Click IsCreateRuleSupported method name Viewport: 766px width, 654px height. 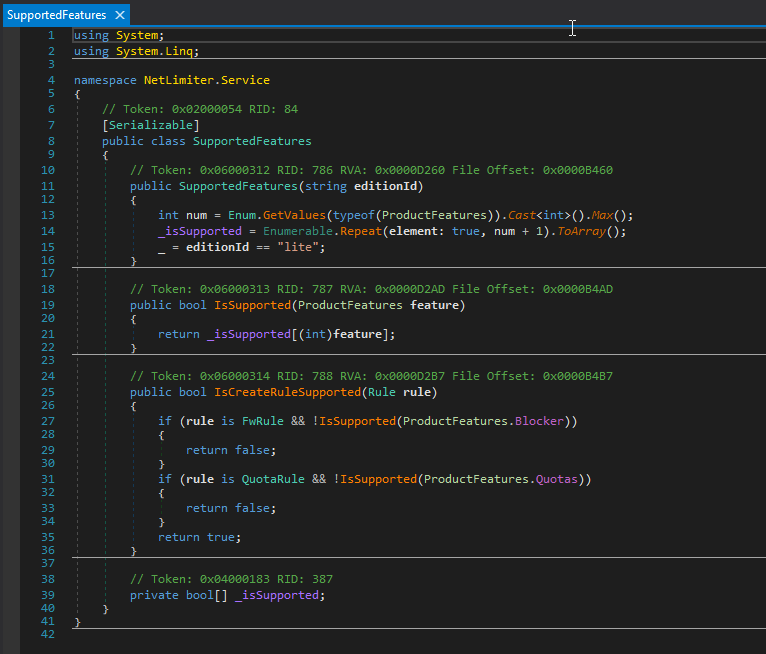(287, 392)
